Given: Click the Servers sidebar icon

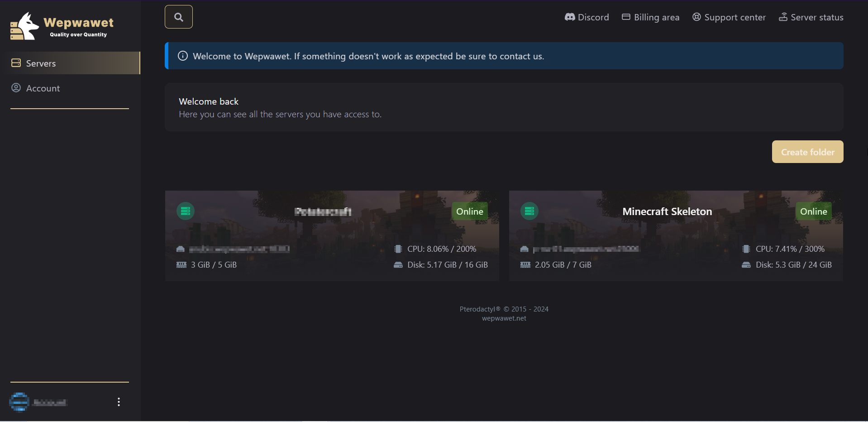Looking at the screenshot, I should (x=16, y=63).
